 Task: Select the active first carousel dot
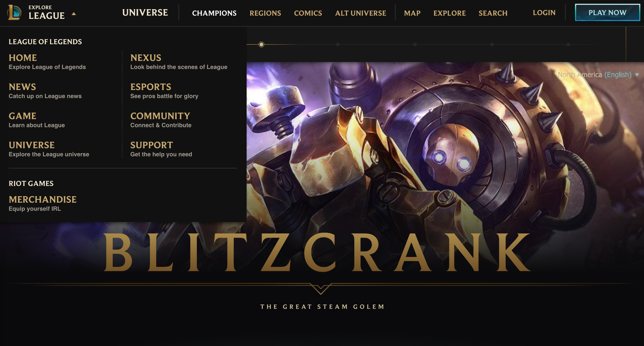[261, 44]
